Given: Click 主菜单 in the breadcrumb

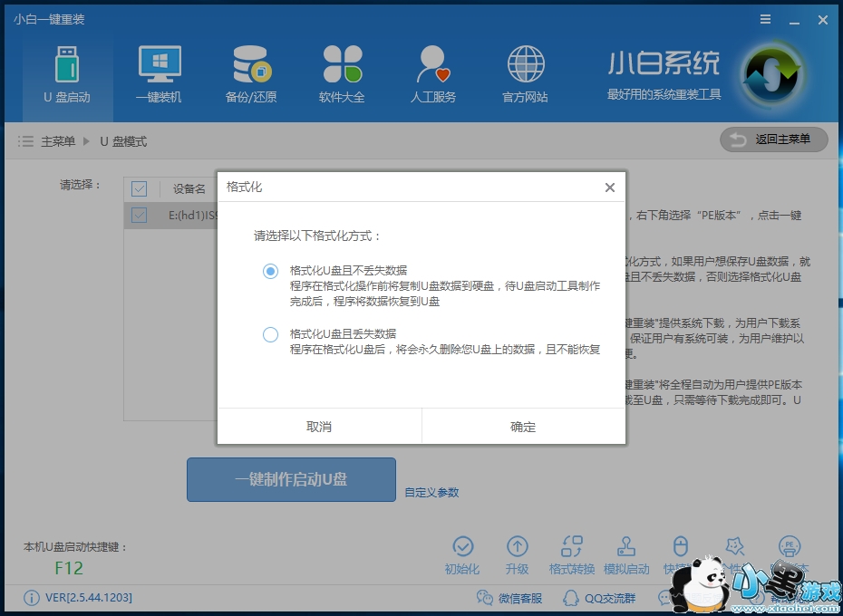Looking at the screenshot, I should pos(58,141).
